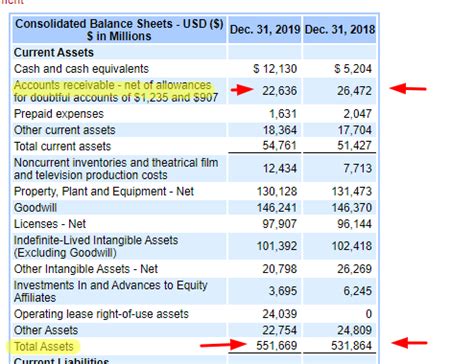Click the 101,392 intangible assets value
This screenshot has height=364, width=474.
tap(277, 246)
